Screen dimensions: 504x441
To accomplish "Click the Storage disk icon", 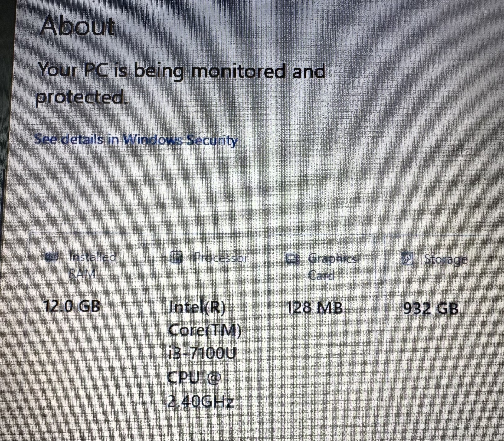I will [x=408, y=259].
